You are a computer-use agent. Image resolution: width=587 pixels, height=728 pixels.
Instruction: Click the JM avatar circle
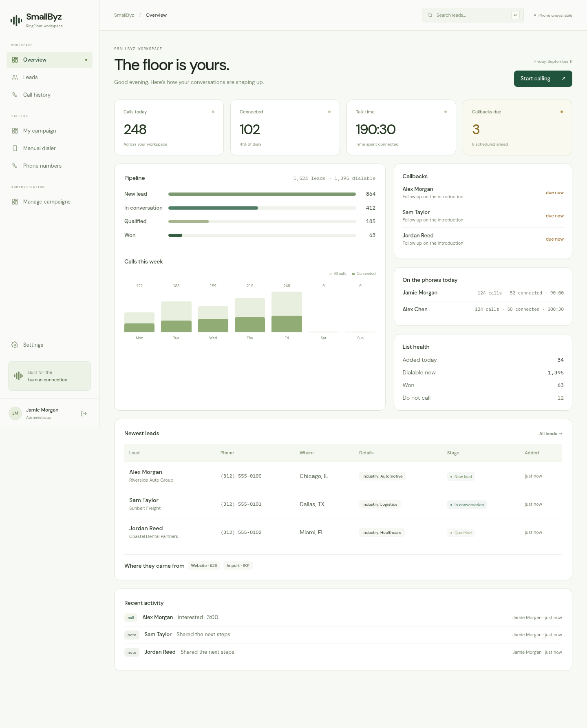(15, 414)
